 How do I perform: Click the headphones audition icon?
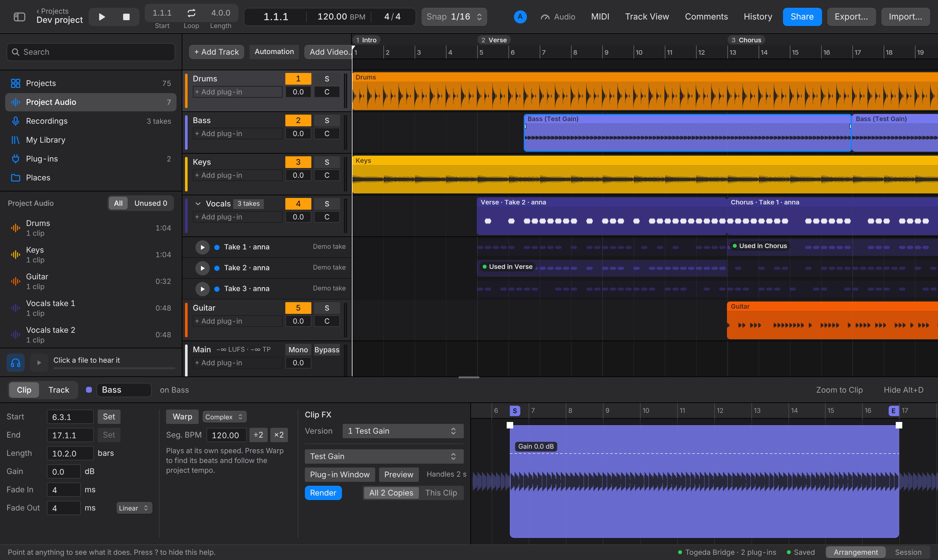[x=16, y=363]
